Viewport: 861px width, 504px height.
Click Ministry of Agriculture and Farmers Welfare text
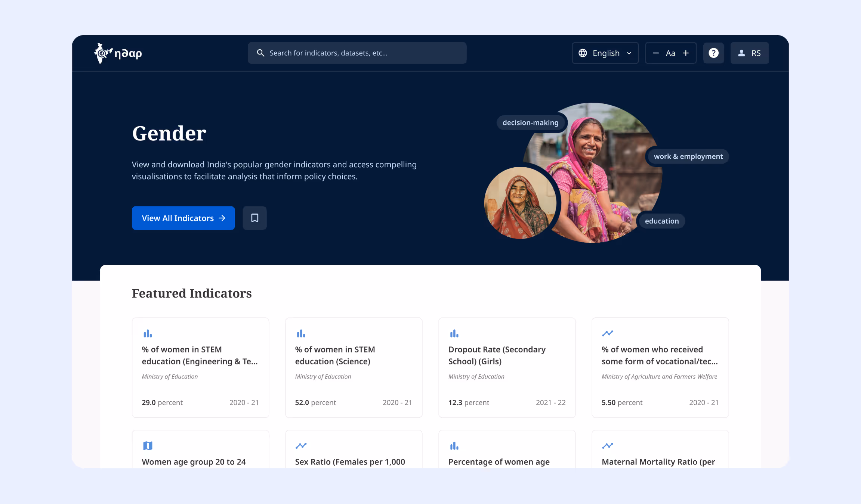pyautogui.click(x=659, y=377)
